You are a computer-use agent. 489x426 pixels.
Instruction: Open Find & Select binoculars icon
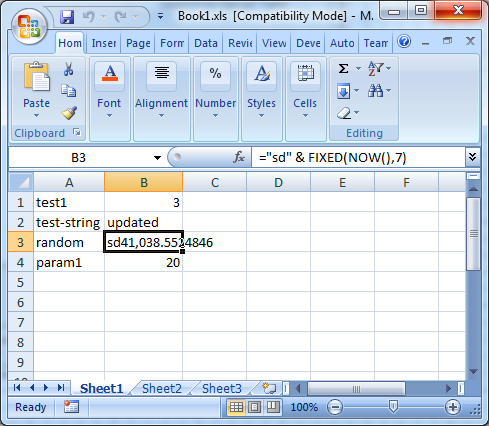[x=375, y=91]
